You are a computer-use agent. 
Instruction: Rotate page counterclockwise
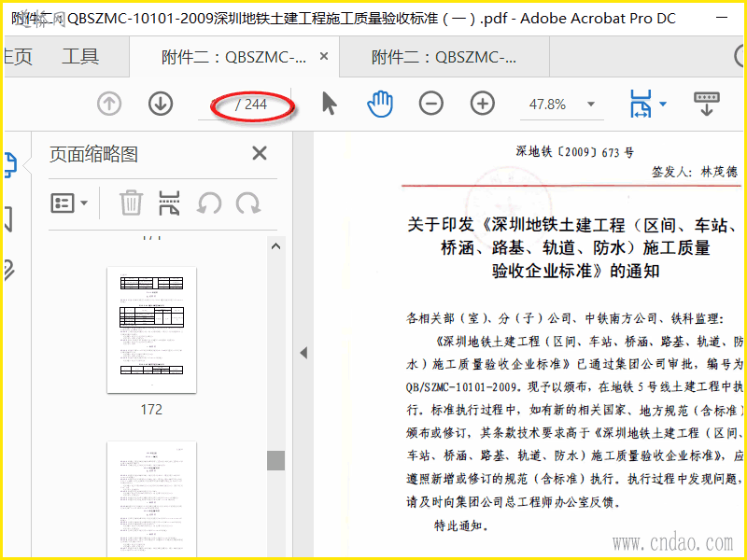point(209,203)
